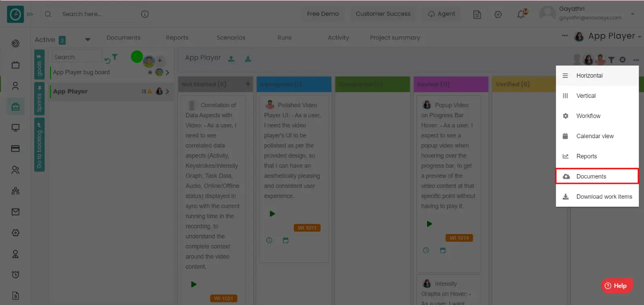Open the time tracker logo icon
This screenshot has height=305, width=644.
15,14
